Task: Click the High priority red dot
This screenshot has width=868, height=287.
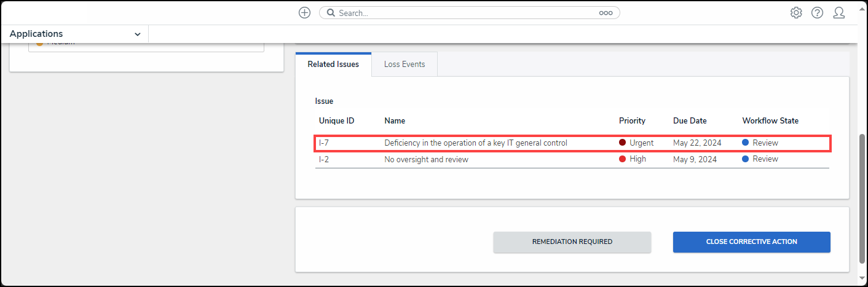Action: [623, 159]
